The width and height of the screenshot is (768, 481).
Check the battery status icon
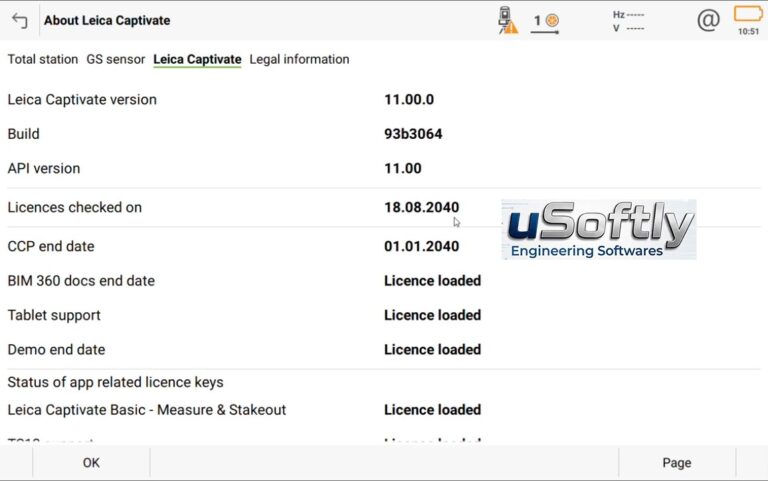[748, 14]
